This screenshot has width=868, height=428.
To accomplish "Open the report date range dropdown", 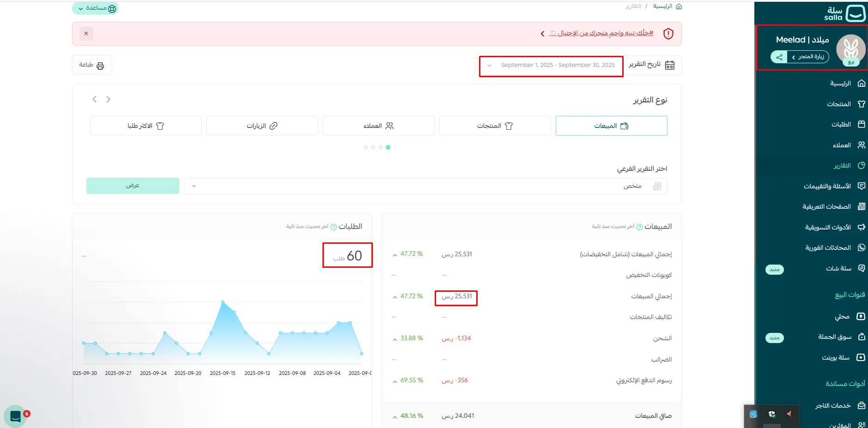I will (x=551, y=65).
